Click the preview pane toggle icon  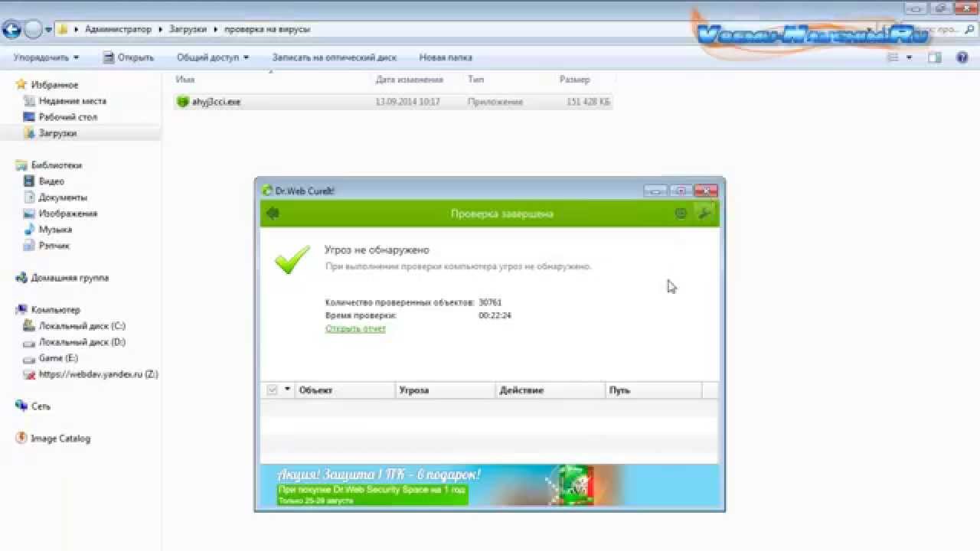pyautogui.click(x=935, y=57)
